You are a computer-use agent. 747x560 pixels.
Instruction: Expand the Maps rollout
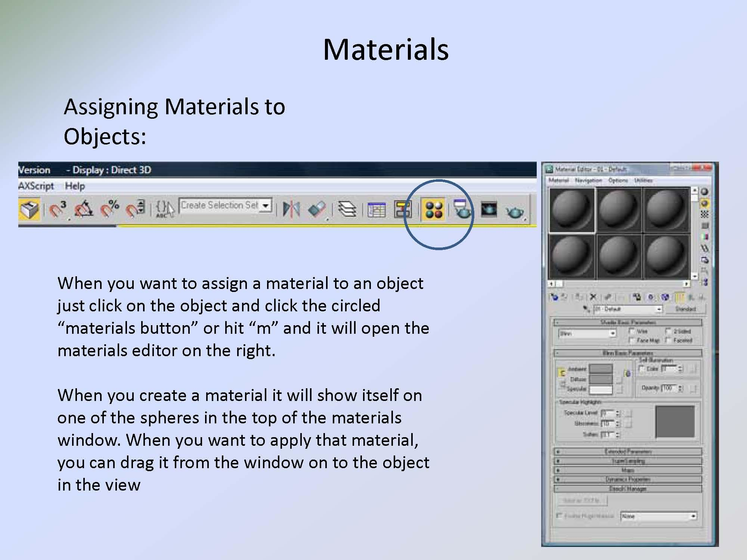pos(627,470)
